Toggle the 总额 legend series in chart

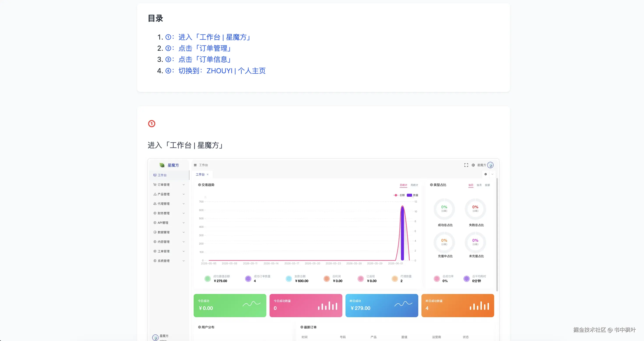click(399, 195)
